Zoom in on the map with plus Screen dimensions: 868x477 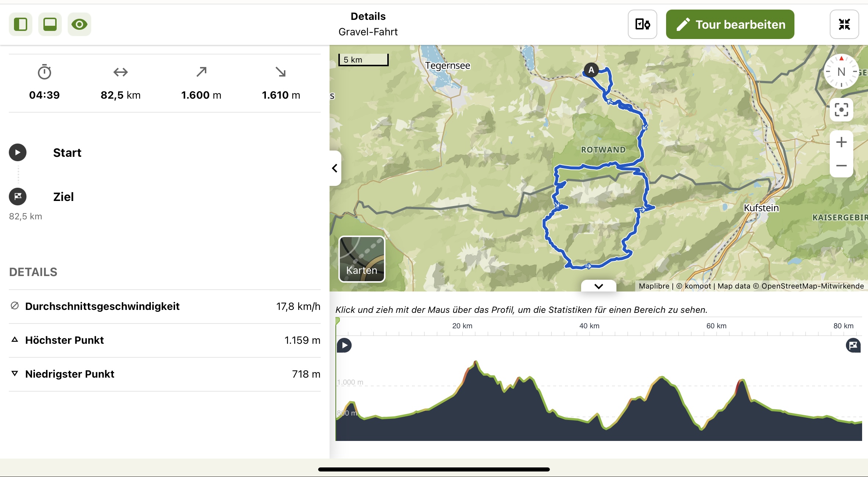(841, 142)
